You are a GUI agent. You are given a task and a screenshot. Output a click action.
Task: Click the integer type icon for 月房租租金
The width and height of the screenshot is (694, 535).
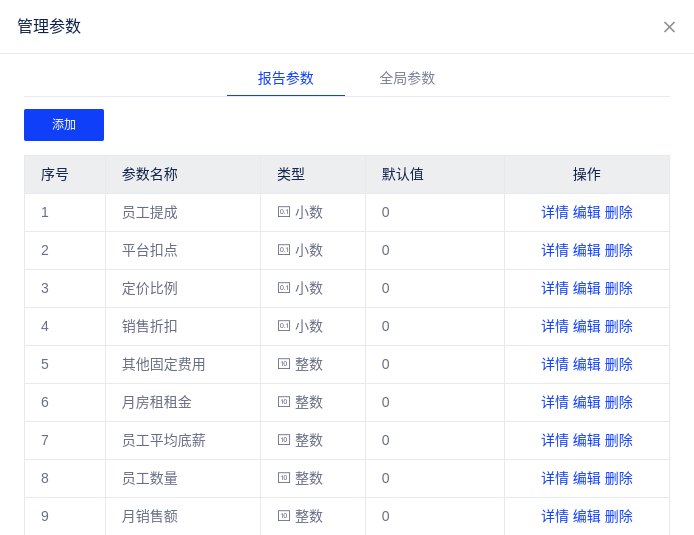[x=283, y=402]
